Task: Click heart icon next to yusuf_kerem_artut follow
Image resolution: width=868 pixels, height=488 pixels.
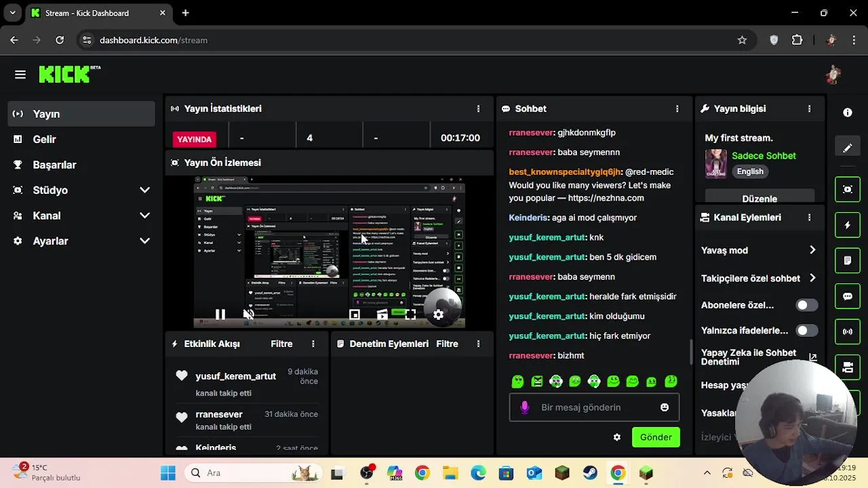Action: (182, 375)
